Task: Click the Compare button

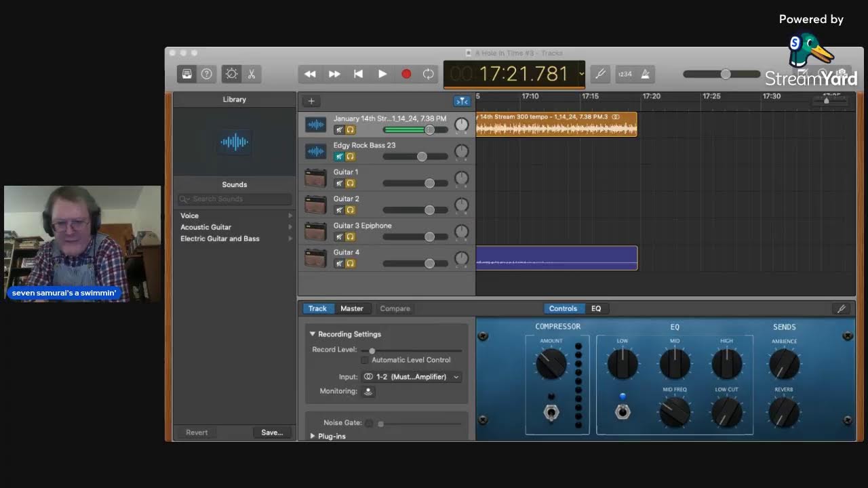Action: tap(395, 308)
